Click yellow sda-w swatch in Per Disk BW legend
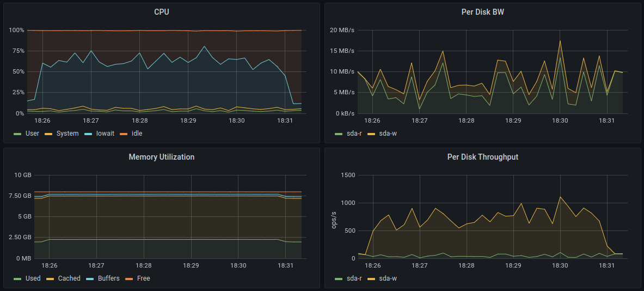The height and width of the screenshot is (291, 644). (x=372, y=134)
